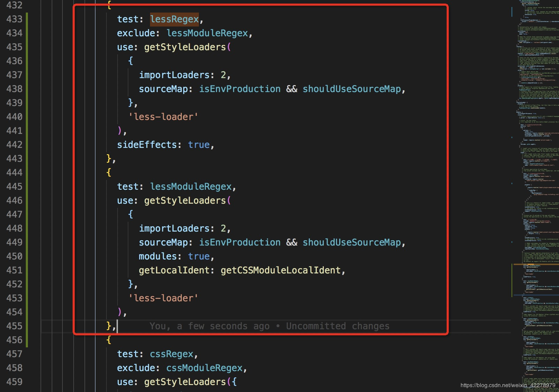This screenshot has width=559, height=392.
Task: Select line number 447 in gutter
Action: [x=14, y=214]
